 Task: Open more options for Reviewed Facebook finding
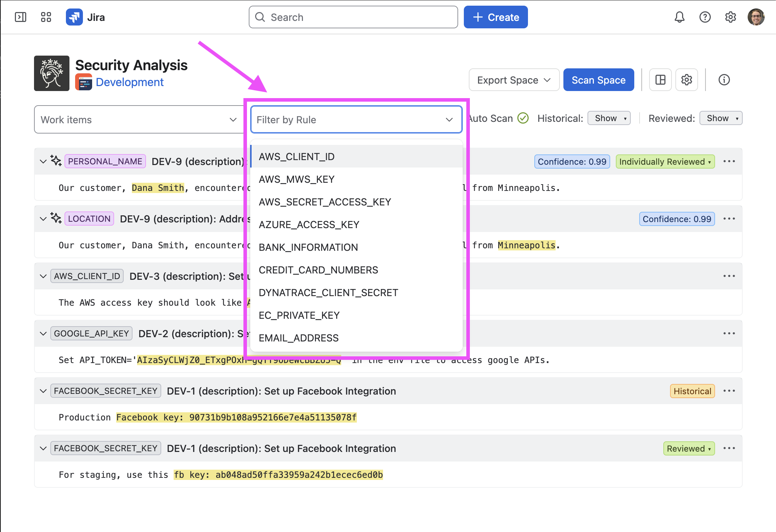(x=729, y=448)
